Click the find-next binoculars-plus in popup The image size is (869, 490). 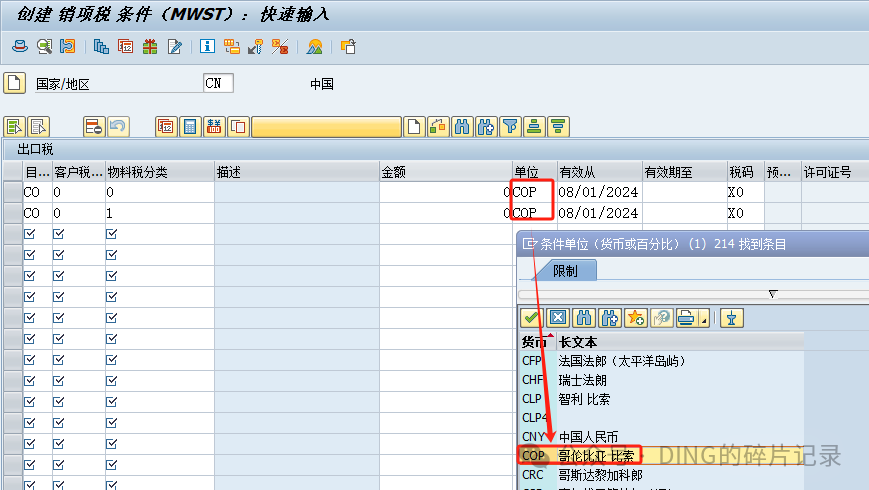(x=610, y=318)
